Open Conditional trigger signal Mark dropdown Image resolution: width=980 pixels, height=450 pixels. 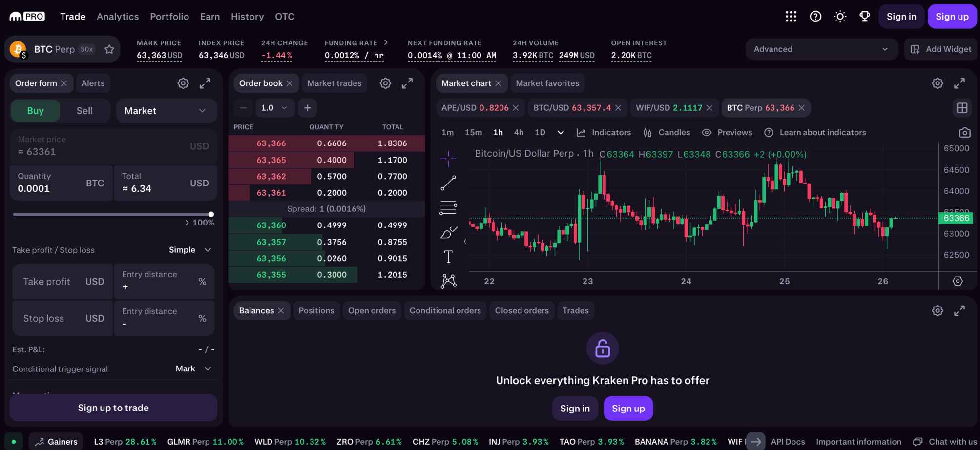click(194, 369)
